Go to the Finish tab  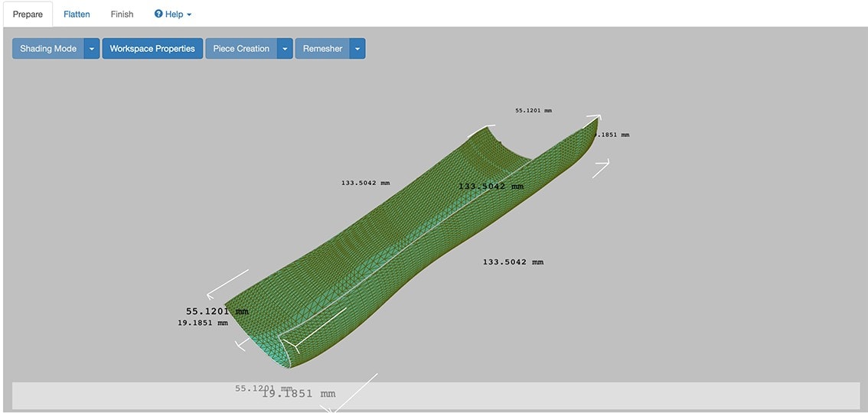point(122,14)
